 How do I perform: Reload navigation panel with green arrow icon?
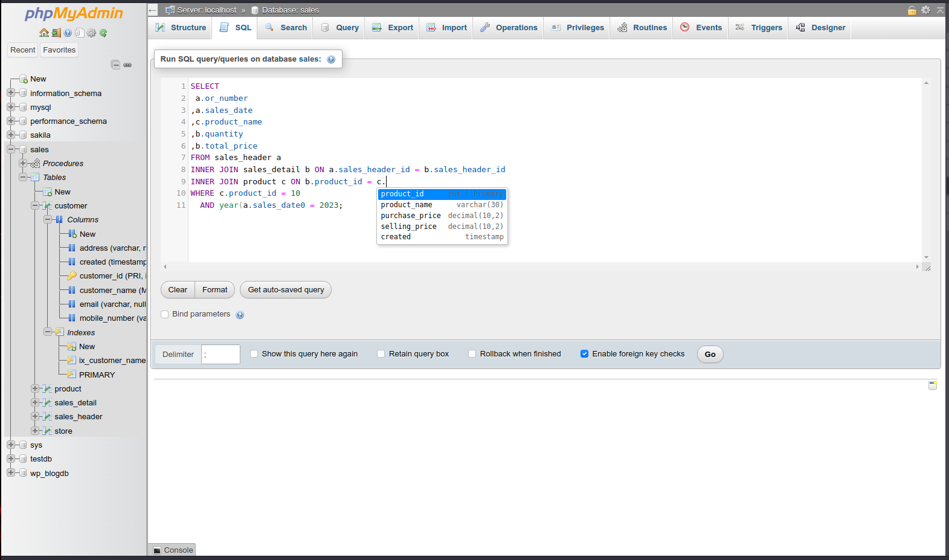[103, 33]
